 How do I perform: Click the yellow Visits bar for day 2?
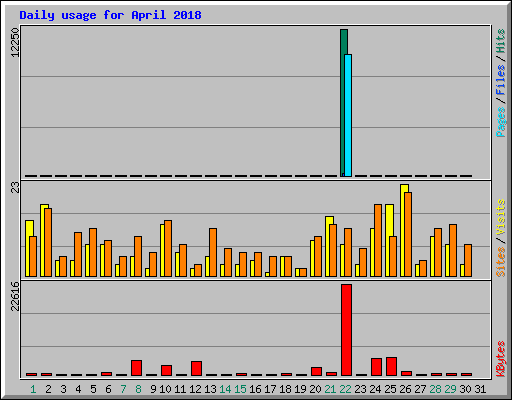coord(43,240)
